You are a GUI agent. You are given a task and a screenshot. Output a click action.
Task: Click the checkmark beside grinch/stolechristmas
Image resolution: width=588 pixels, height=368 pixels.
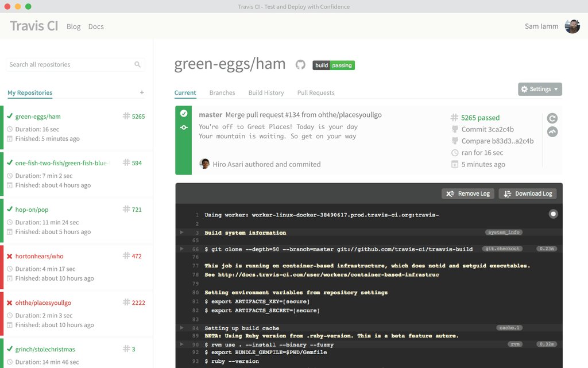[x=10, y=348]
